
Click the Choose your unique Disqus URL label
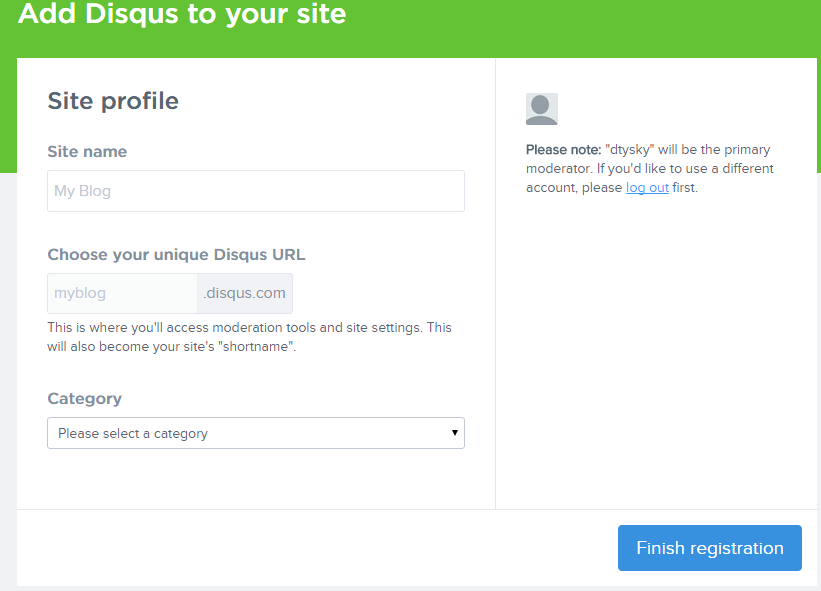(x=176, y=254)
